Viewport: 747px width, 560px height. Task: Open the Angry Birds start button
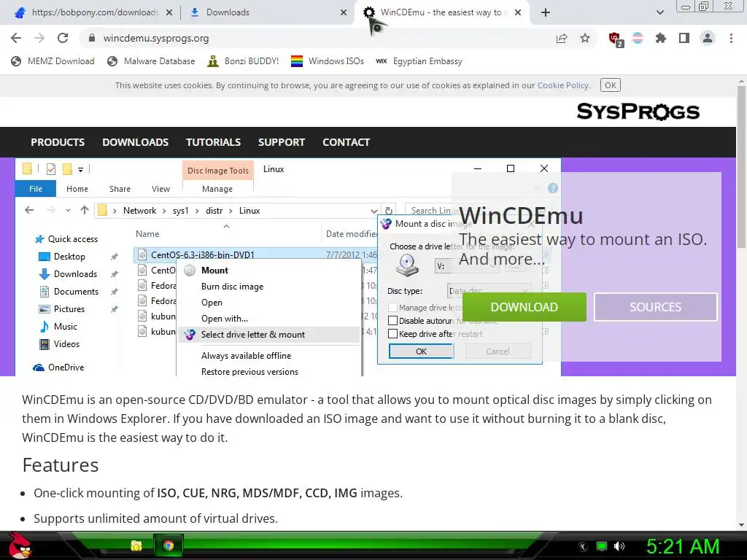tap(19, 545)
